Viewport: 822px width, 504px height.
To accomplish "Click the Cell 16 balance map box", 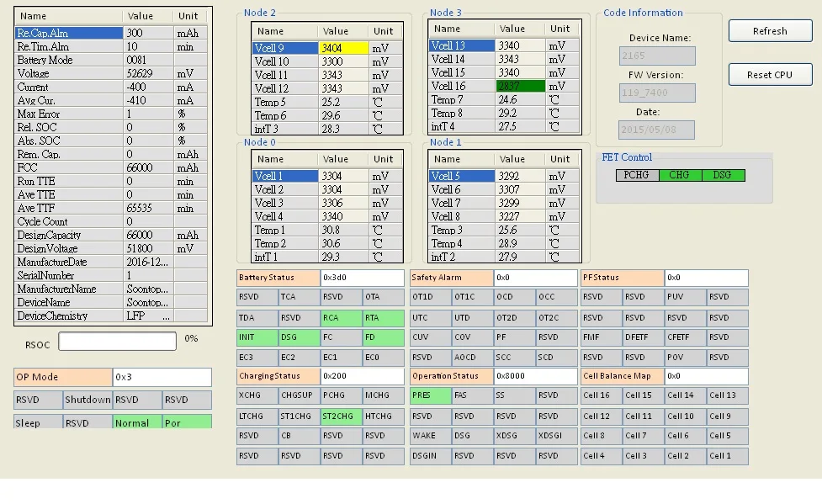I will click(x=601, y=395).
